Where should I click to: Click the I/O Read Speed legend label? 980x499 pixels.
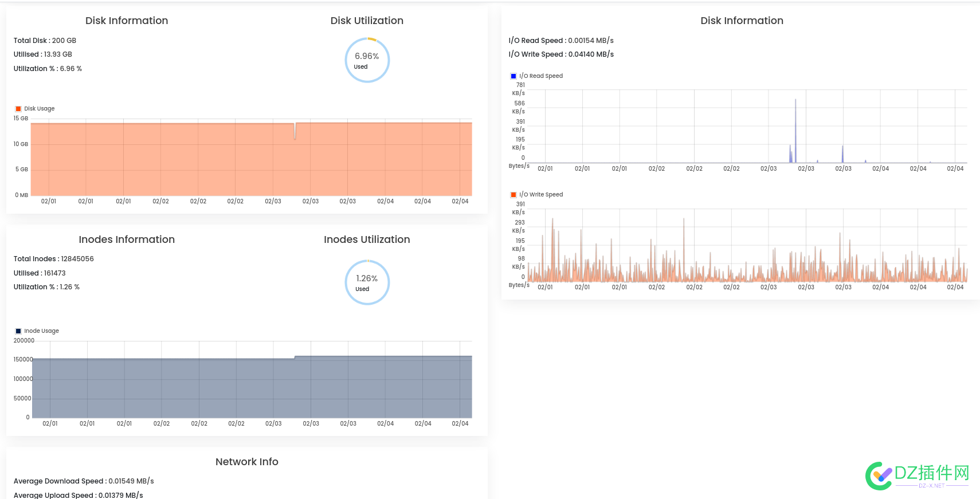pyautogui.click(x=541, y=76)
